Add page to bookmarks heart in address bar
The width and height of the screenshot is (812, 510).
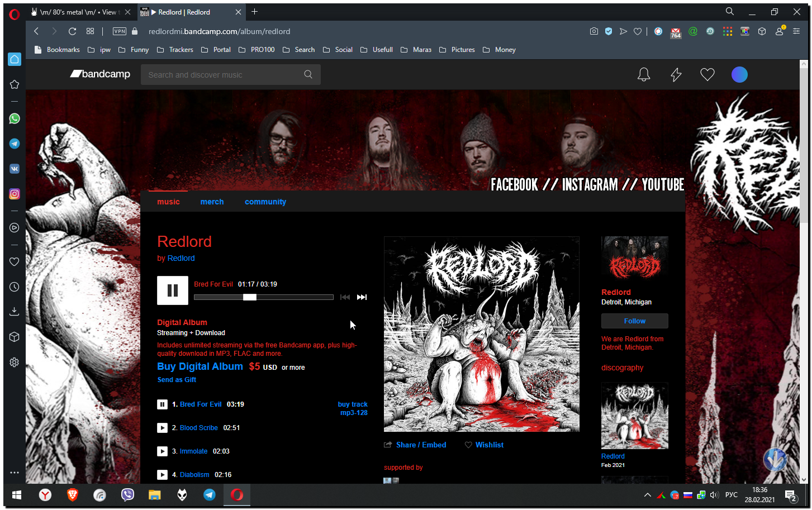638,31
